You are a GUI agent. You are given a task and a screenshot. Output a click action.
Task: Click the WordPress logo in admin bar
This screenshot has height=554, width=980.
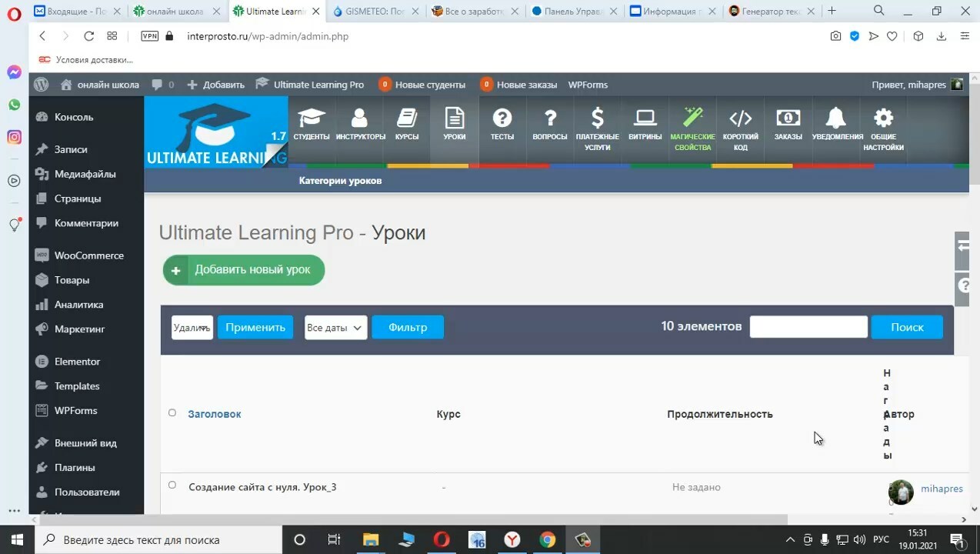(42, 85)
